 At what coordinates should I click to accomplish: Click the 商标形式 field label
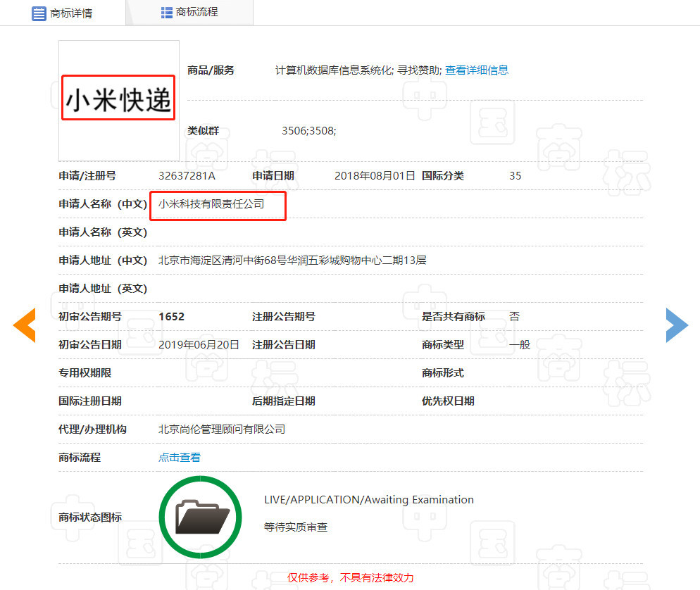point(443,372)
